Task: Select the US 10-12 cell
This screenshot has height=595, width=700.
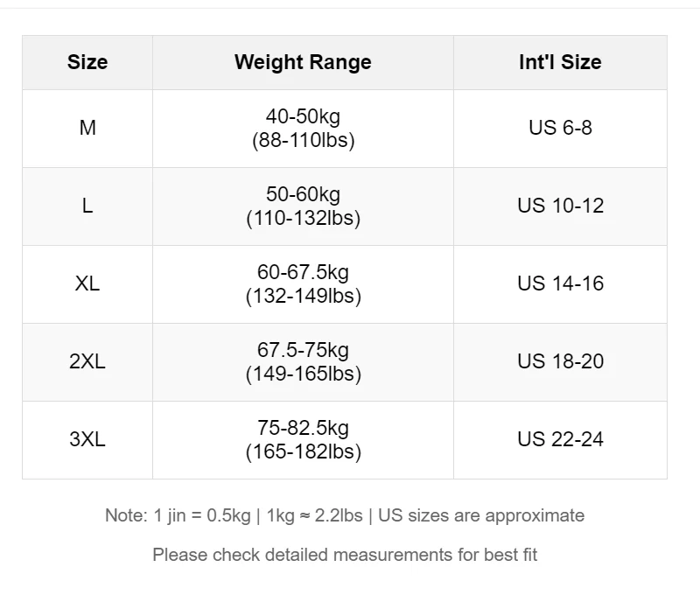Action: coord(560,206)
